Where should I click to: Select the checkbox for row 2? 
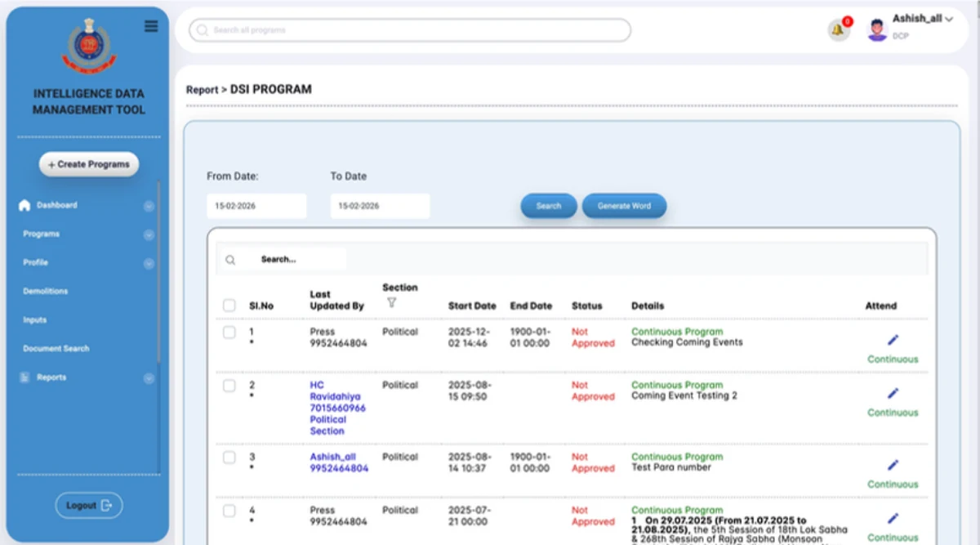pyautogui.click(x=229, y=386)
